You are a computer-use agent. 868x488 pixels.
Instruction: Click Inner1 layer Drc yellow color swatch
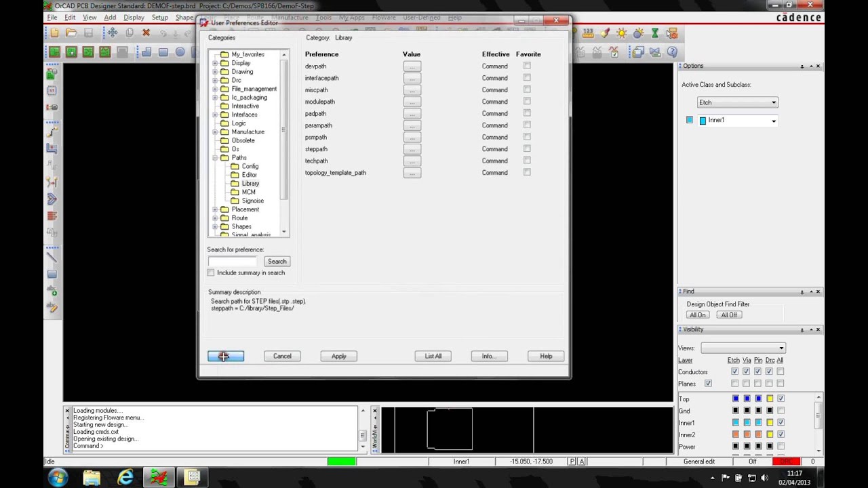click(x=770, y=422)
